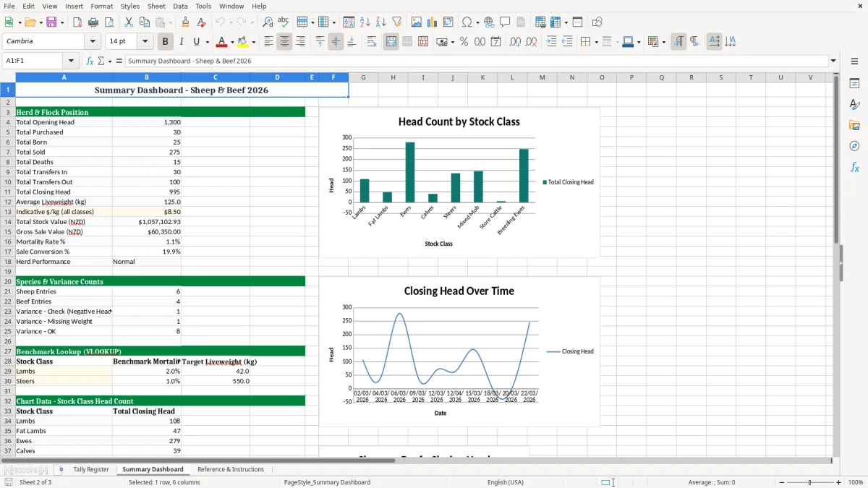The image size is (868, 488).
Task: Click the Copy icon
Action: pos(144,22)
